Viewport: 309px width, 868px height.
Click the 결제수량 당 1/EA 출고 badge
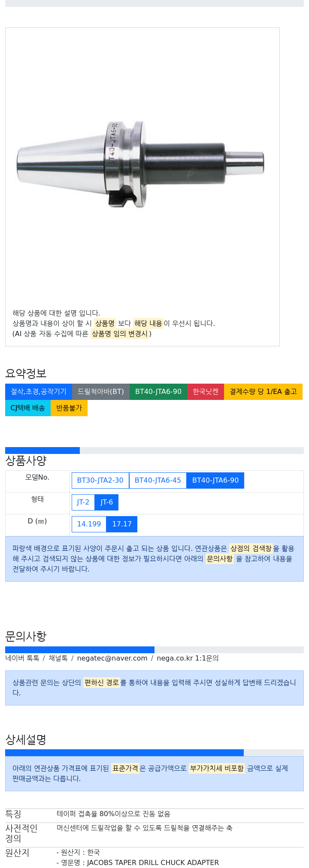click(263, 391)
